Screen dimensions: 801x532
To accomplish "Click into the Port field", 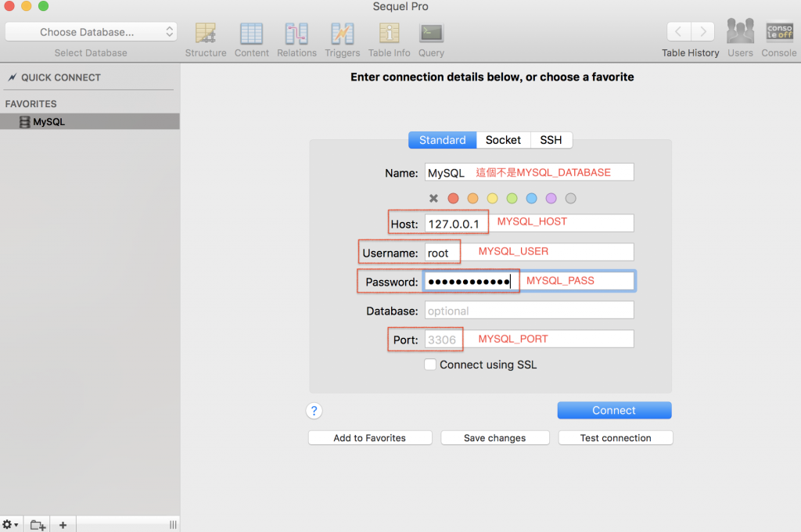I will point(530,340).
